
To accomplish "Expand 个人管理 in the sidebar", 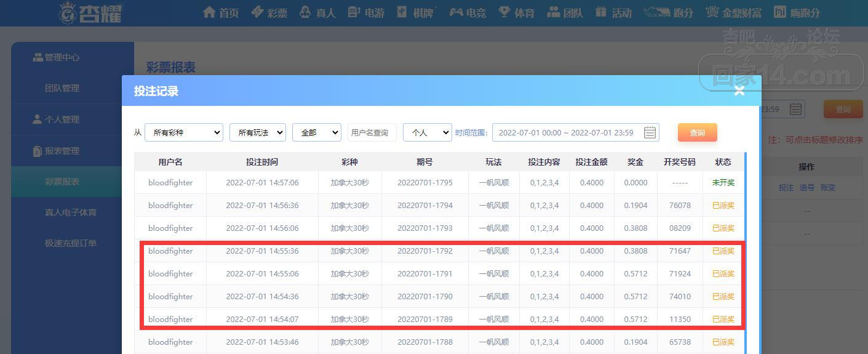I will tap(72, 119).
